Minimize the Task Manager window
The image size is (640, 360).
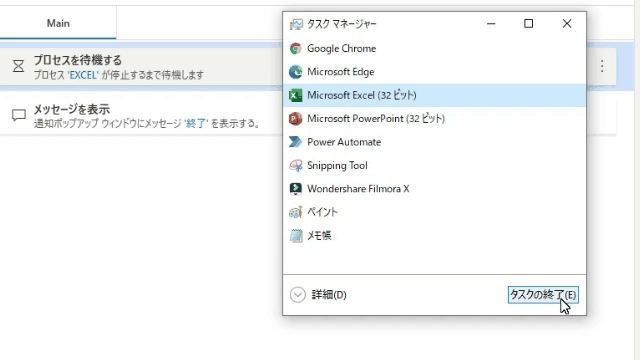pyautogui.click(x=491, y=24)
